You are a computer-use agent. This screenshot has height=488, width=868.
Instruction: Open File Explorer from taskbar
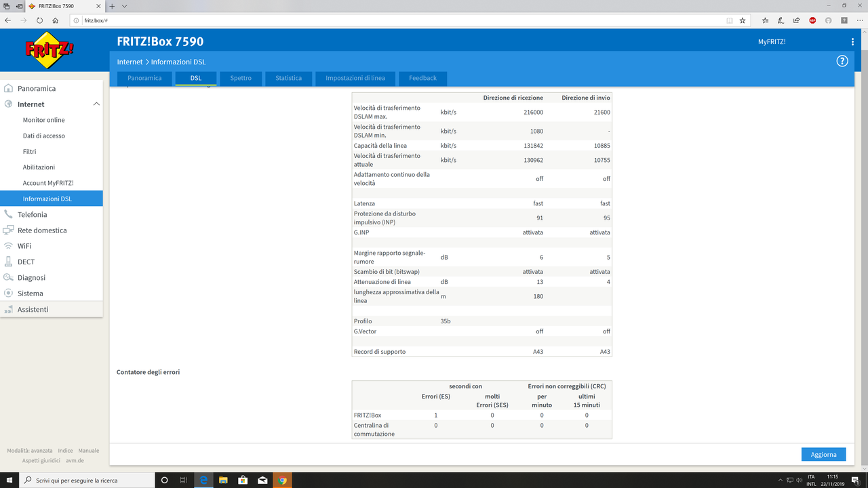222,480
